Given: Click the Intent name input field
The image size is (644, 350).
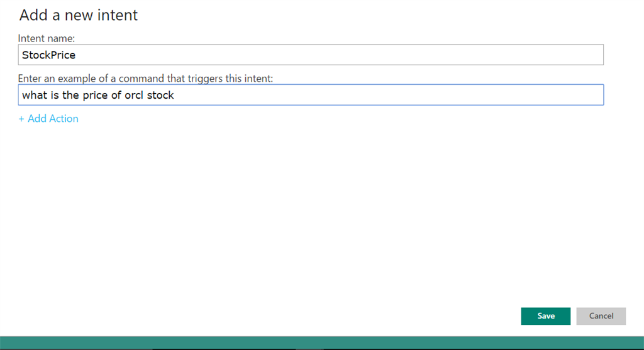Looking at the screenshot, I should tap(311, 55).
